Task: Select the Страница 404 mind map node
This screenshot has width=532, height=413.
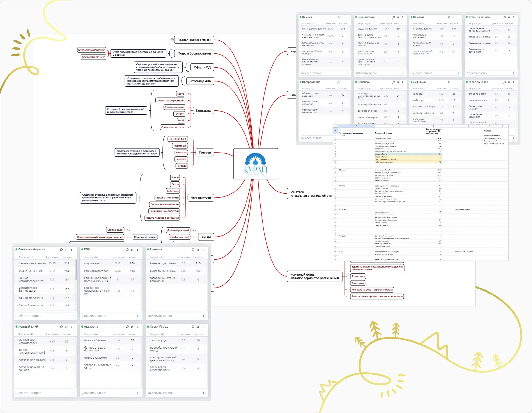Action: (x=200, y=81)
